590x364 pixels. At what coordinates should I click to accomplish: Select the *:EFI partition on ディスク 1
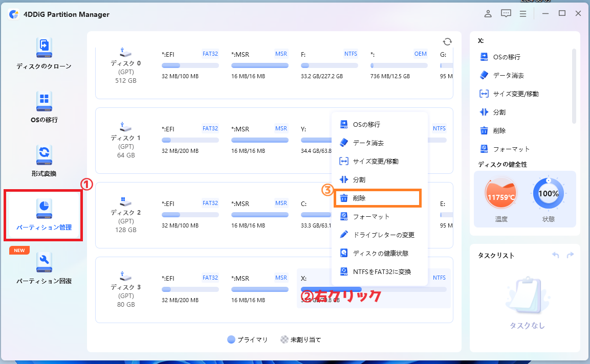(190, 140)
